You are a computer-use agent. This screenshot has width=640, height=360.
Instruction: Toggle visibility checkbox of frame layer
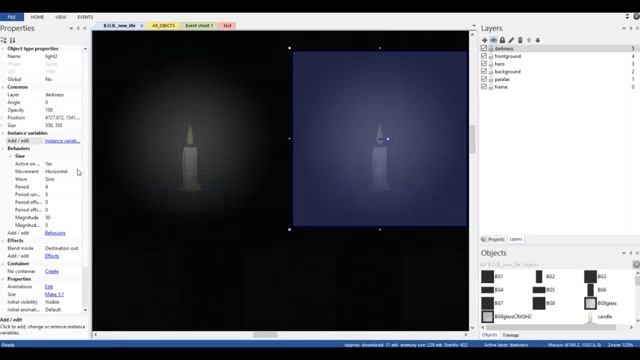tap(484, 87)
